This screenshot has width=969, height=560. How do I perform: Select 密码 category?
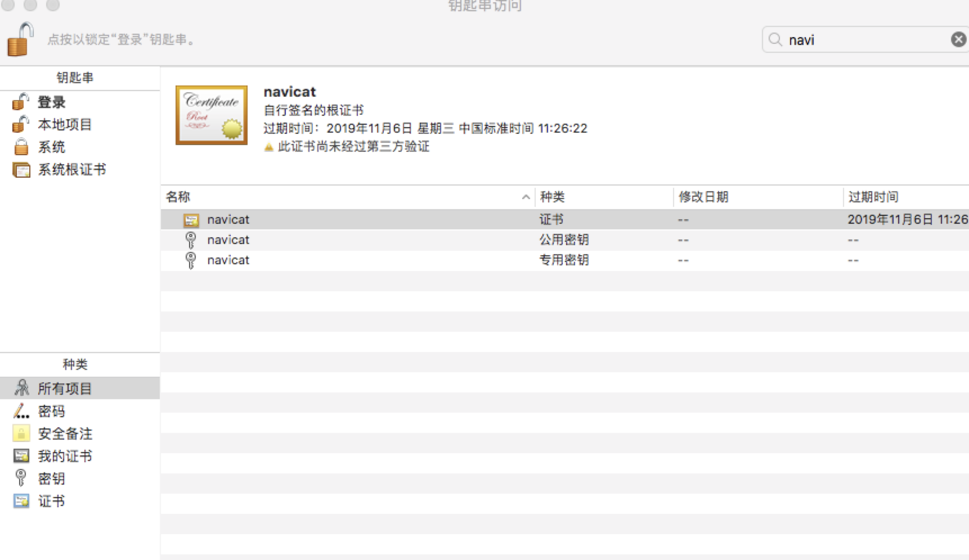pyautogui.click(x=80, y=411)
